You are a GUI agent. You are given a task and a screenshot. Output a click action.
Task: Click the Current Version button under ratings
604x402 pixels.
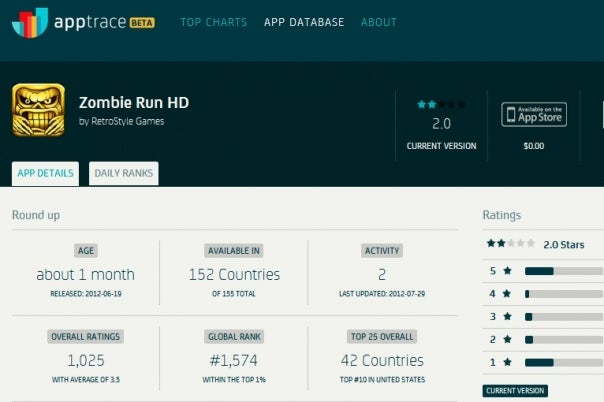pos(515,391)
